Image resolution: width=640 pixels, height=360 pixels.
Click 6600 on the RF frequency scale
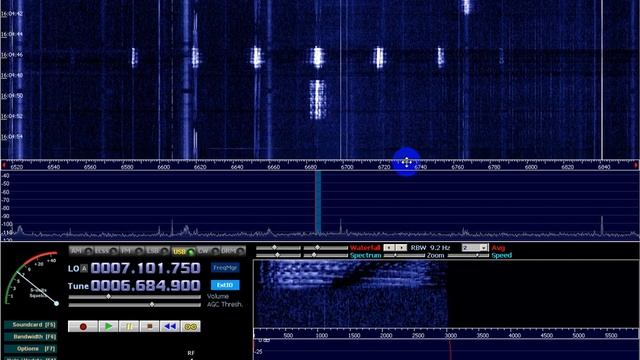tap(164, 167)
